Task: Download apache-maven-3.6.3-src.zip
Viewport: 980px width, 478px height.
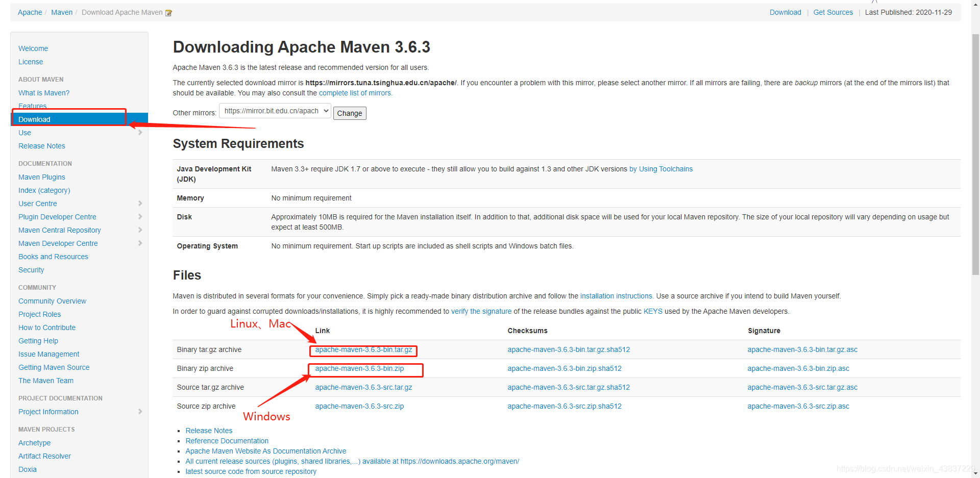Action: click(359, 406)
